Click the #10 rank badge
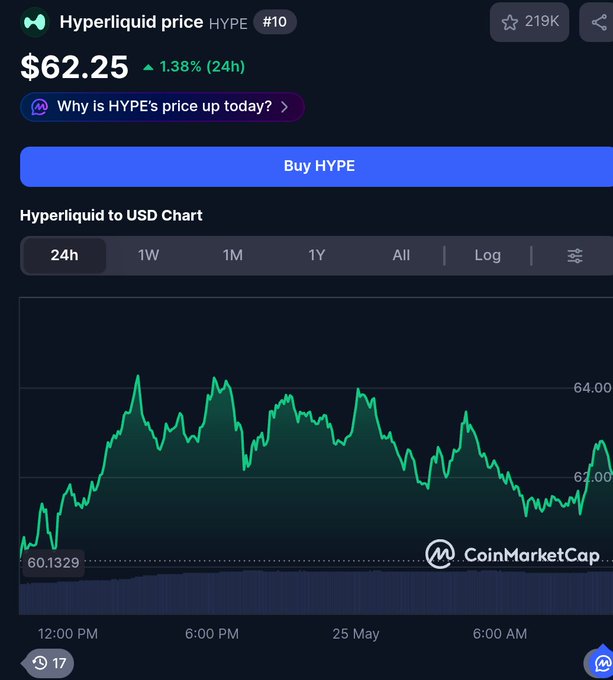 pyautogui.click(x=275, y=22)
